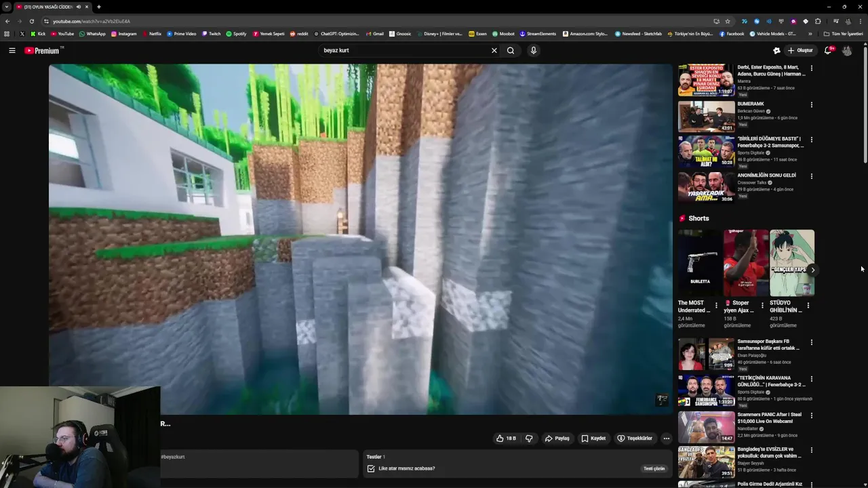
Task: Open the Twitch bookmark
Action: (x=211, y=33)
